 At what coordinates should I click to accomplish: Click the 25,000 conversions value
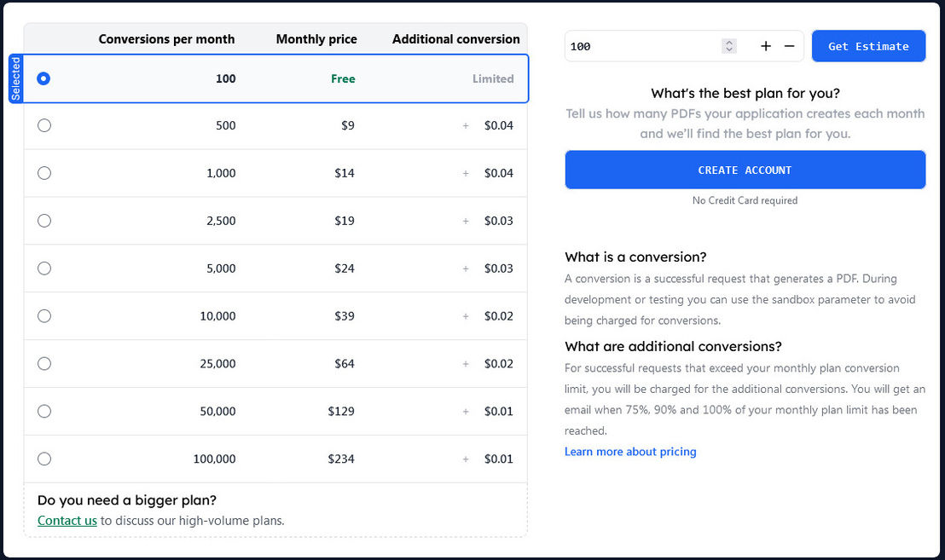point(217,363)
